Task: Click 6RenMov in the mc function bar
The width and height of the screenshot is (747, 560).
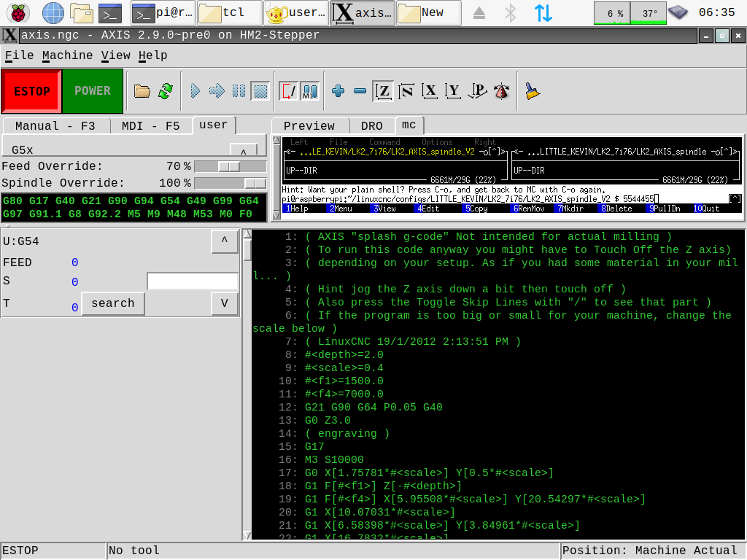Action: (527, 209)
